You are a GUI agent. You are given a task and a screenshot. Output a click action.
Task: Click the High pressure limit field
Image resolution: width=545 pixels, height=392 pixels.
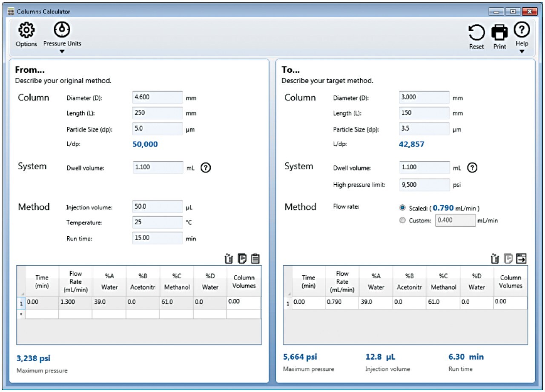click(424, 185)
